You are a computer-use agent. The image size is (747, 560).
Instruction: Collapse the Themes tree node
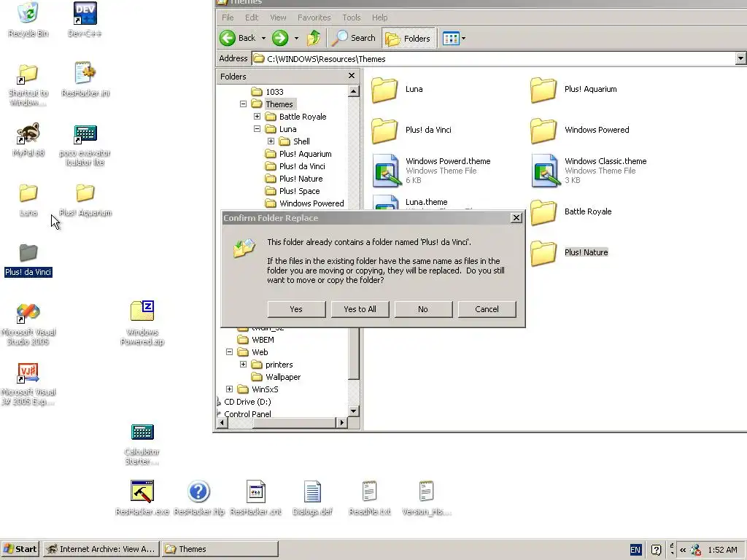(243, 104)
